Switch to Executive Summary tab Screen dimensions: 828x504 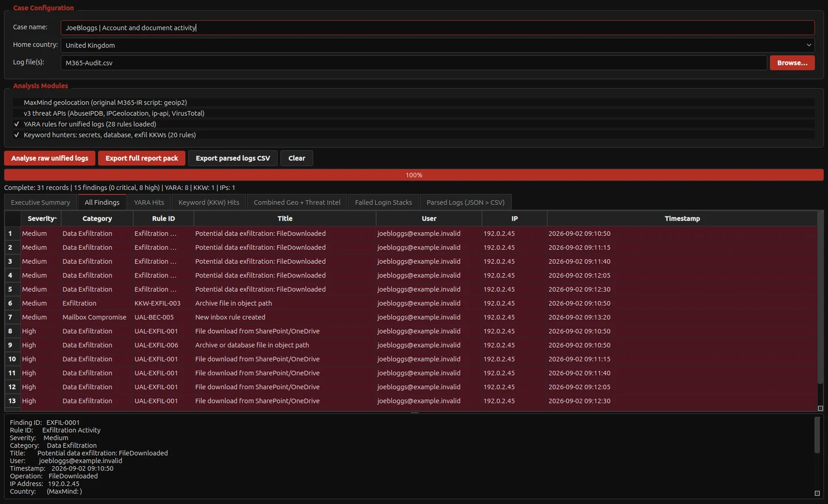40,202
